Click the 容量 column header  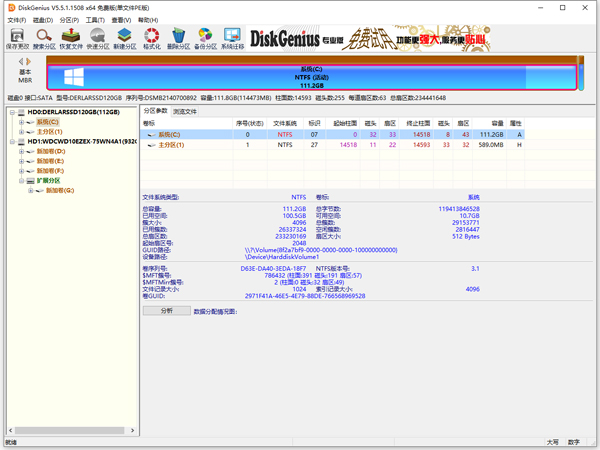(x=489, y=123)
